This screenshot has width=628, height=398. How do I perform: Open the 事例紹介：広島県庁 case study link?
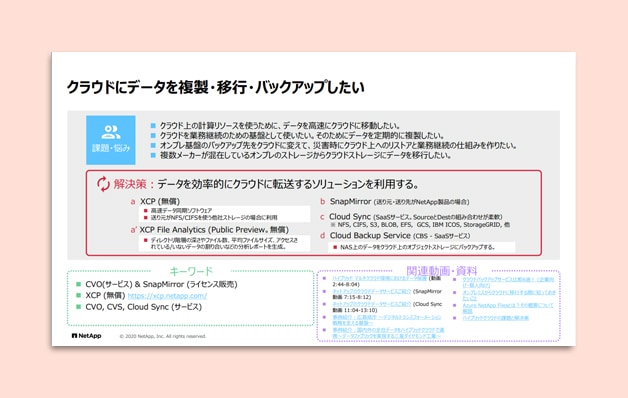(x=386, y=320)
